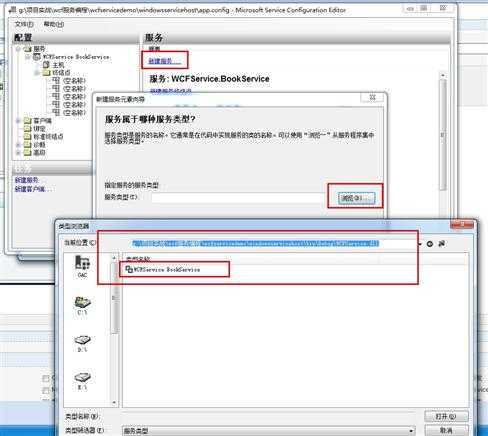Expand the 诊断 tree node
Screen dimensions: 488x436
tap(19, 144)
